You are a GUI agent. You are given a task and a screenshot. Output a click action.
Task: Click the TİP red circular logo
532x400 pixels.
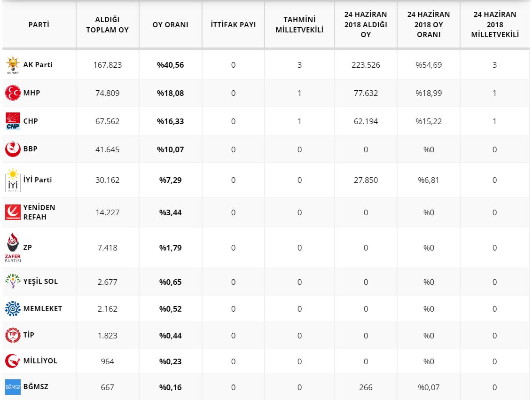(13, 335)
